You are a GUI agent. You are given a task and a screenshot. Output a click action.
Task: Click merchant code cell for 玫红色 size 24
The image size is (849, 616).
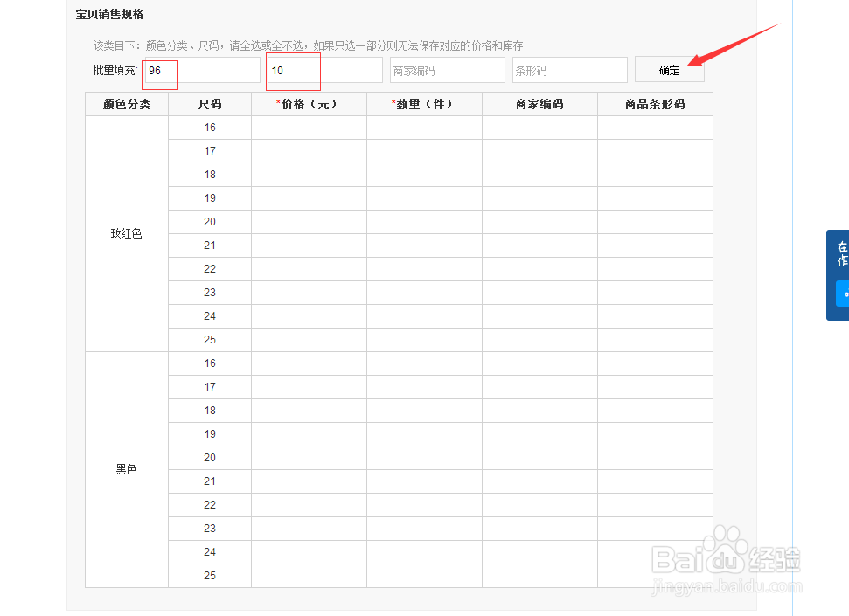539,316
